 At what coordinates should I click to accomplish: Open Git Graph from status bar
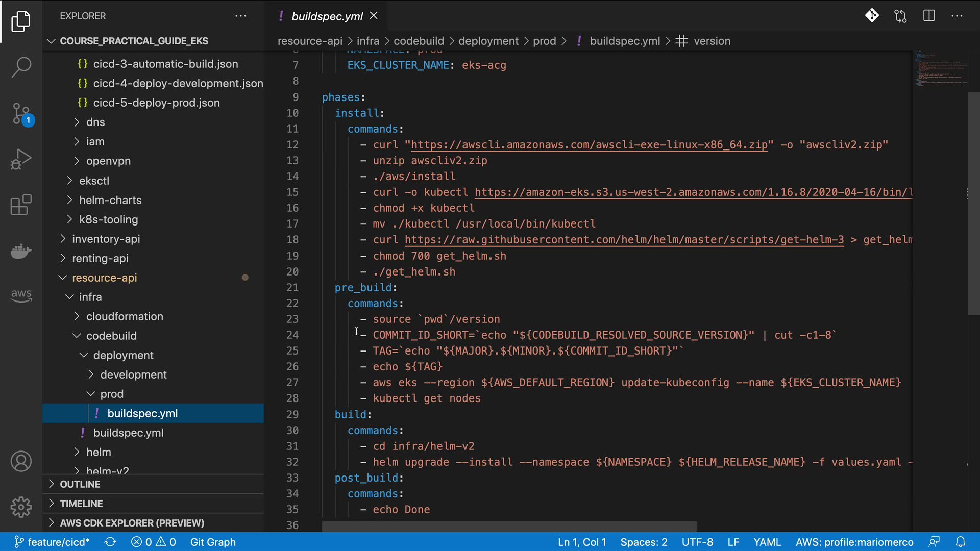(x=213, y=542)
